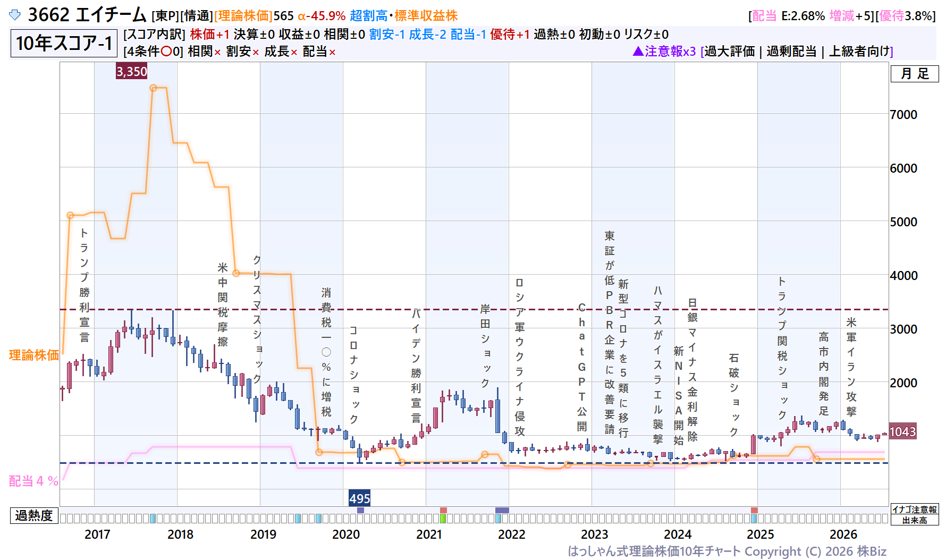Click the コロナショック event label

[x=353, y=375]
